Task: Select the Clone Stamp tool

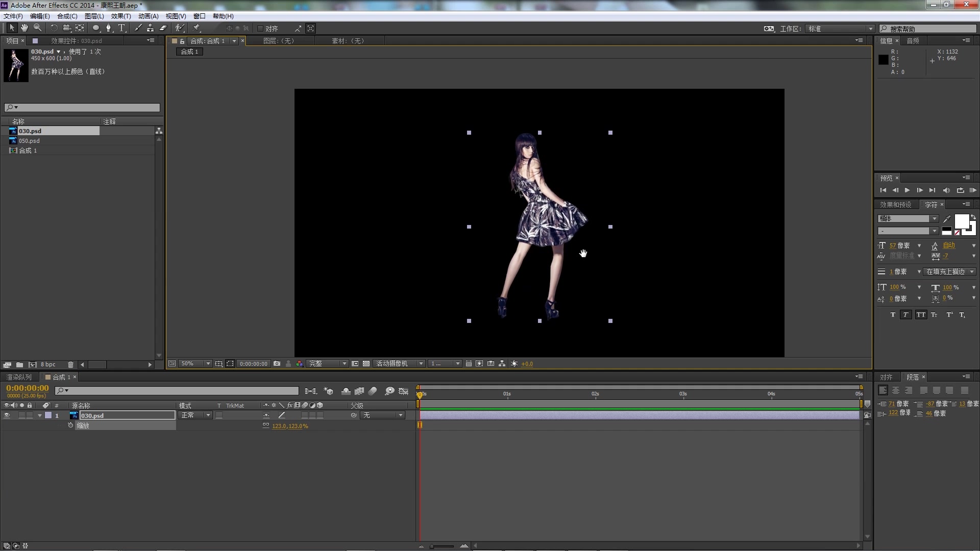Action: (x=150, y=28)
